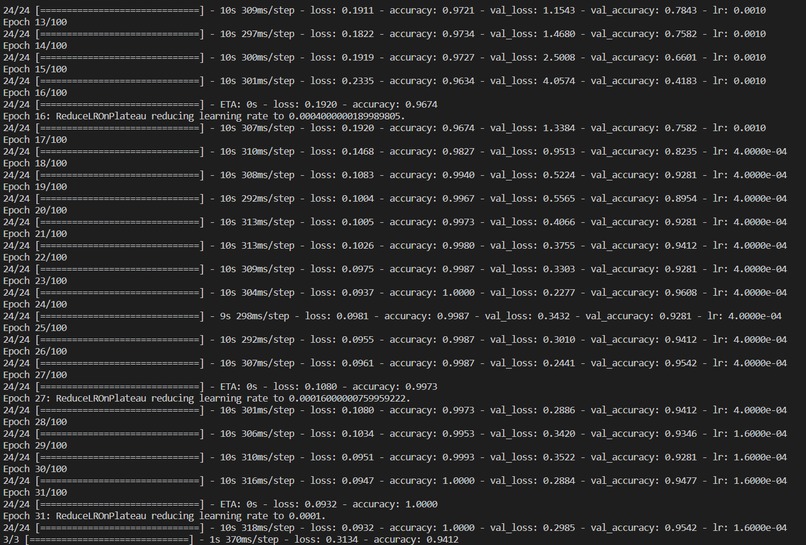Click the value 'accuracy: 0.9993'

(x=432, y=458)
